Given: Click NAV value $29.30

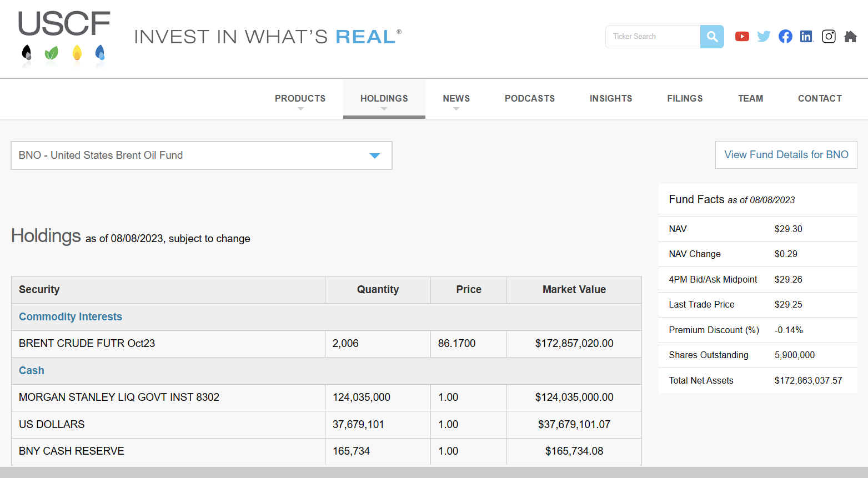Looking at the screenshot, I should [789, 229].
